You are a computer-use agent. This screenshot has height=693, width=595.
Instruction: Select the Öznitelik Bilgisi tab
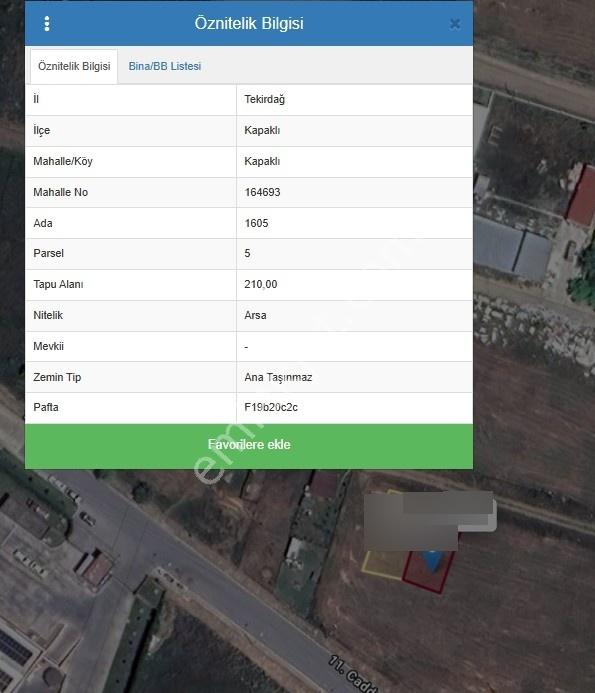coord(74,66)
